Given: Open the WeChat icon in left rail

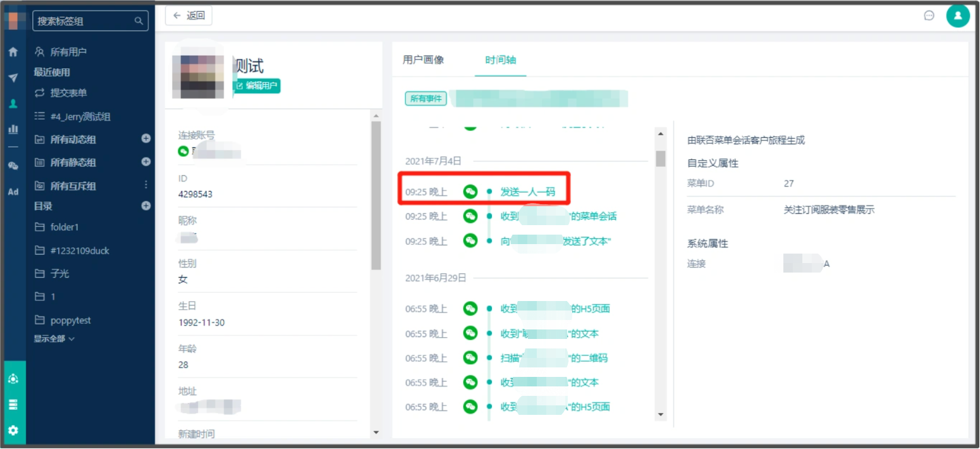Looking at the screenshot, I should tap(13, 166).
